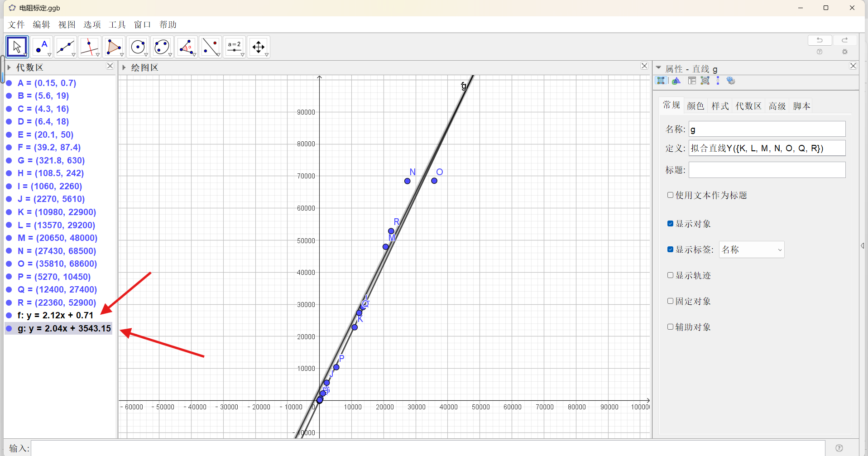
Task: Open toolbar help question mark icon
Action: [820, 52]
